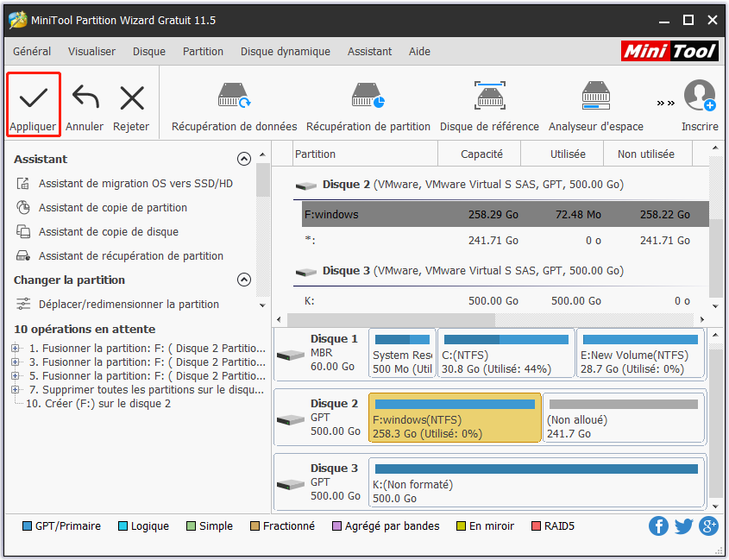Select K:(Non formaté) partition block
Screen dimensions: 729x560
click(537, 482)
